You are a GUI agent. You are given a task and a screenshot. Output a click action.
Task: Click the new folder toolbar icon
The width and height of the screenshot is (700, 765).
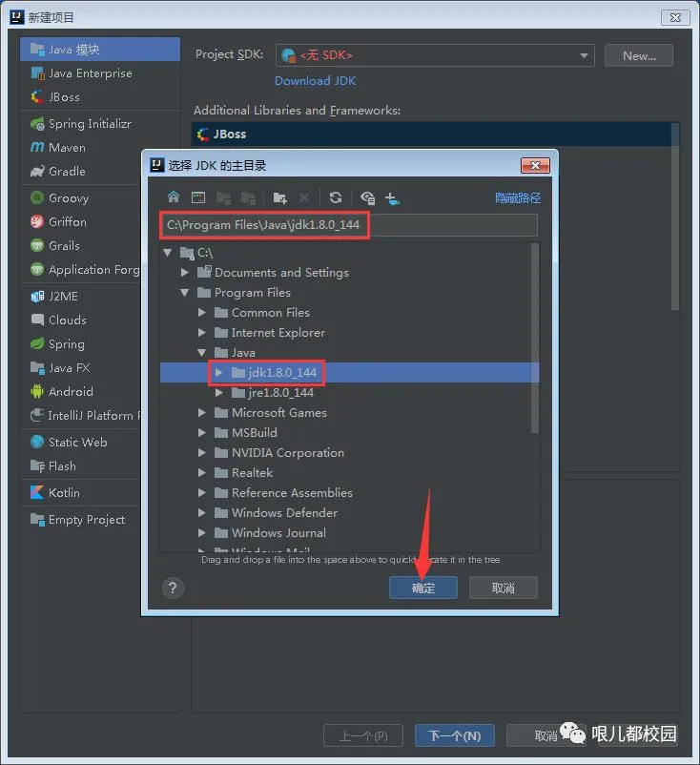tap(280, 197)
